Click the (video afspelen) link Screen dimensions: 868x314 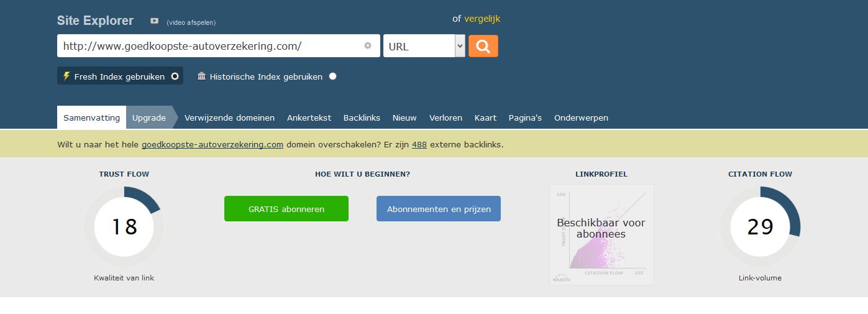coord(191,22)
